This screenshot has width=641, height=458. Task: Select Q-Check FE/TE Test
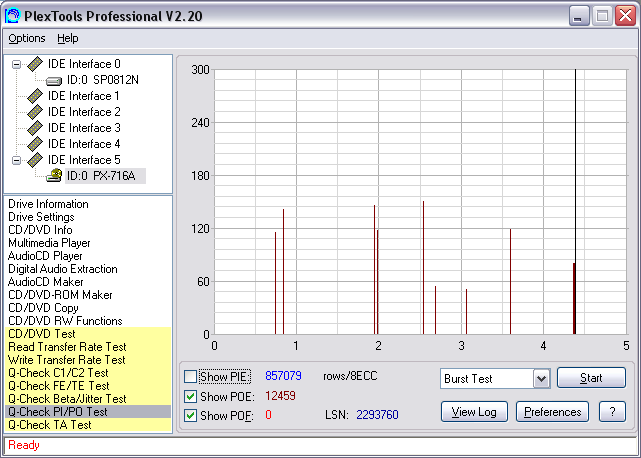(x=88, y=386)
